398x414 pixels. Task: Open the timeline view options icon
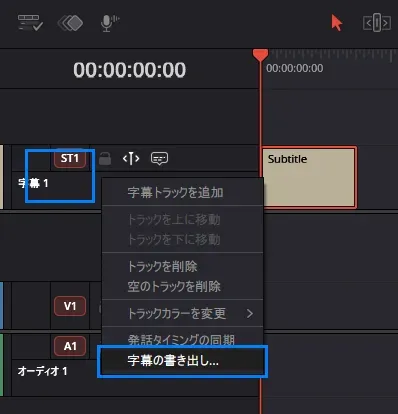pyautogui.click(x=30, y=23)
